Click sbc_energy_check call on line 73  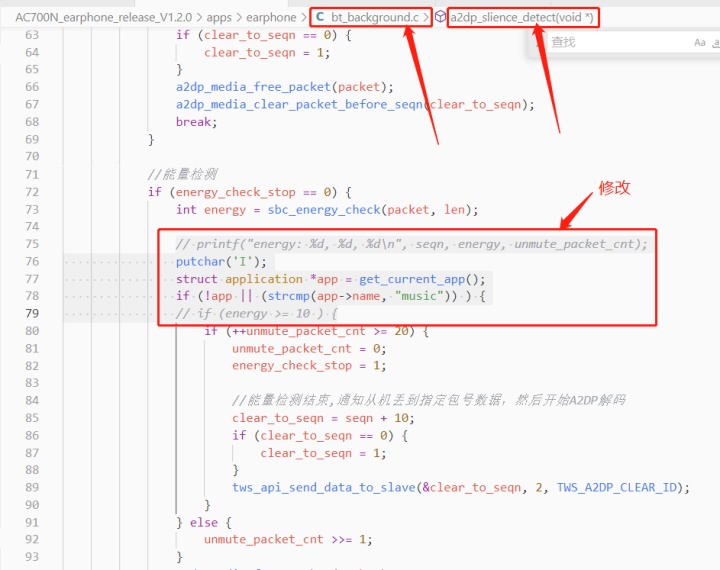point(324,209)
